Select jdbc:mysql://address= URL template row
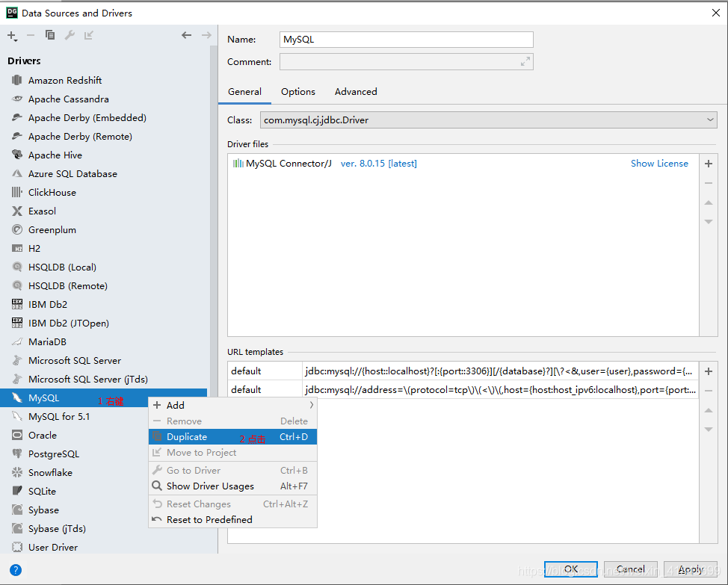 pos(463,390)
